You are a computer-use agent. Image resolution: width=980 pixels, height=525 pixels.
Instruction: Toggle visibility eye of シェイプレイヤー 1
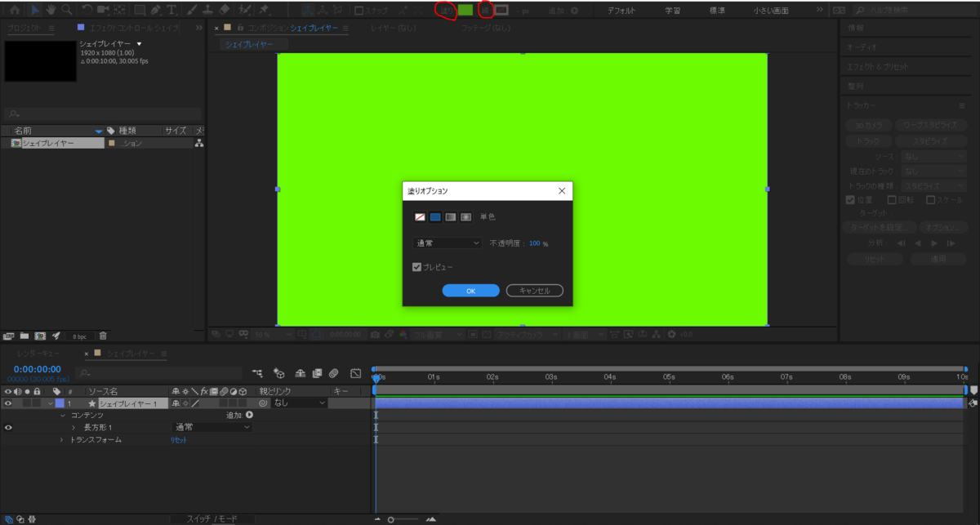tap(8, 403)
